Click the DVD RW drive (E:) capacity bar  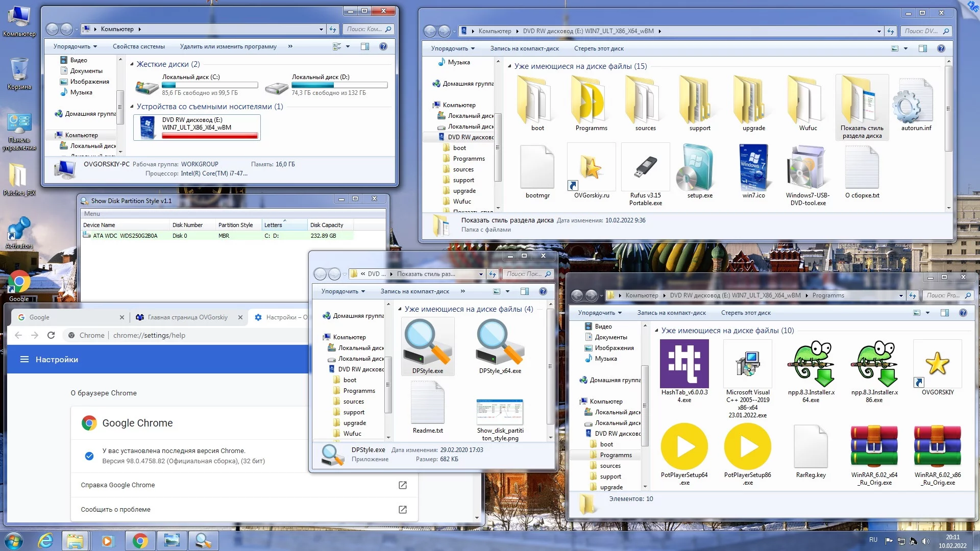pos(210,136)
